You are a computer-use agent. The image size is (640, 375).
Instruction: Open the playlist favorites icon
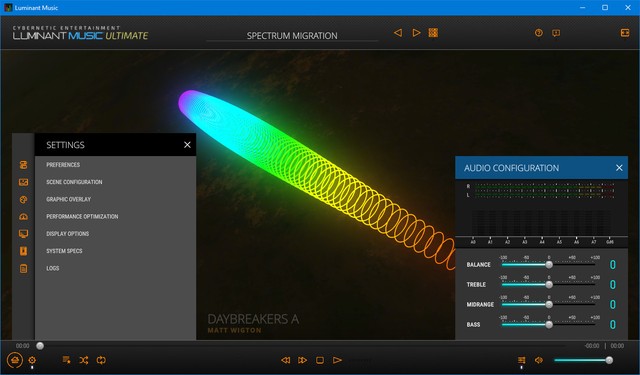click(67, 360)
